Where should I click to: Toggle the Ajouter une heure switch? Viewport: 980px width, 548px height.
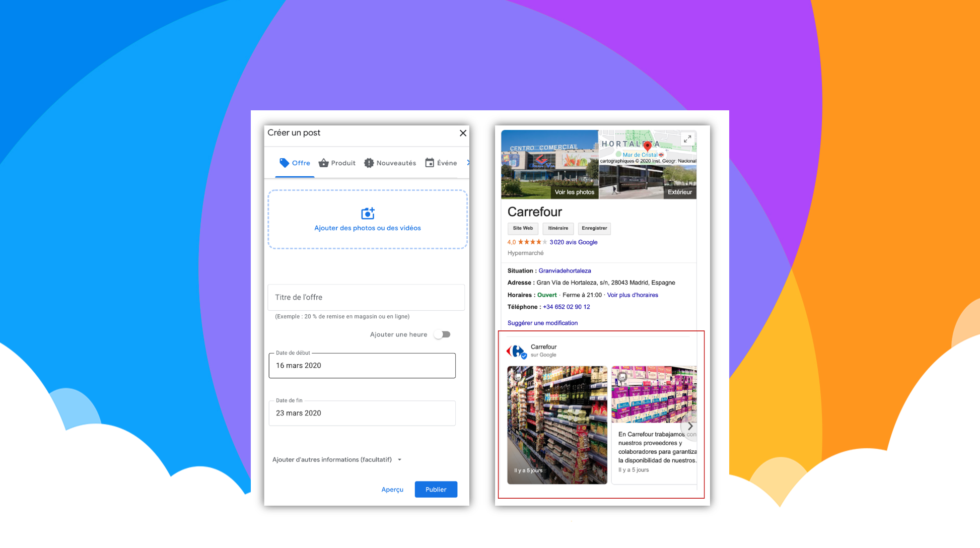tap(443, 334)
